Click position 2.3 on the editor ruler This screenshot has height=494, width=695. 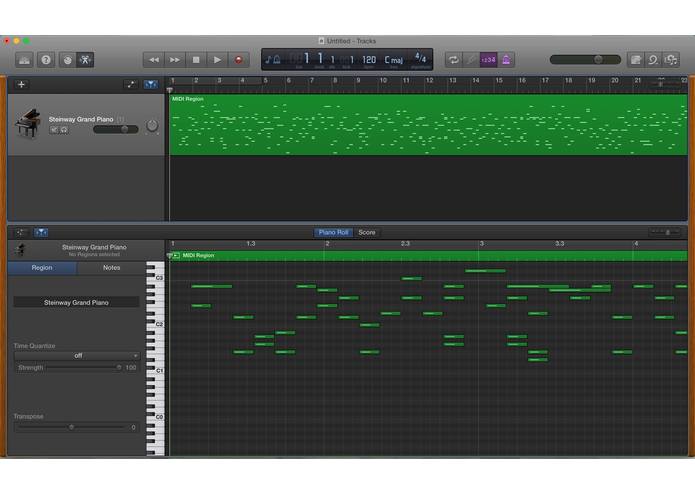pyautogui.click(x=405, y=244)
